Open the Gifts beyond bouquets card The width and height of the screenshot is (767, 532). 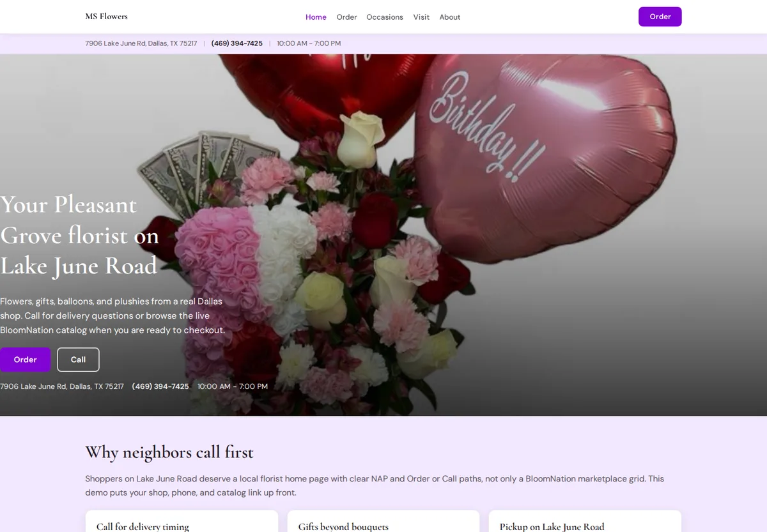pos(383,521)
